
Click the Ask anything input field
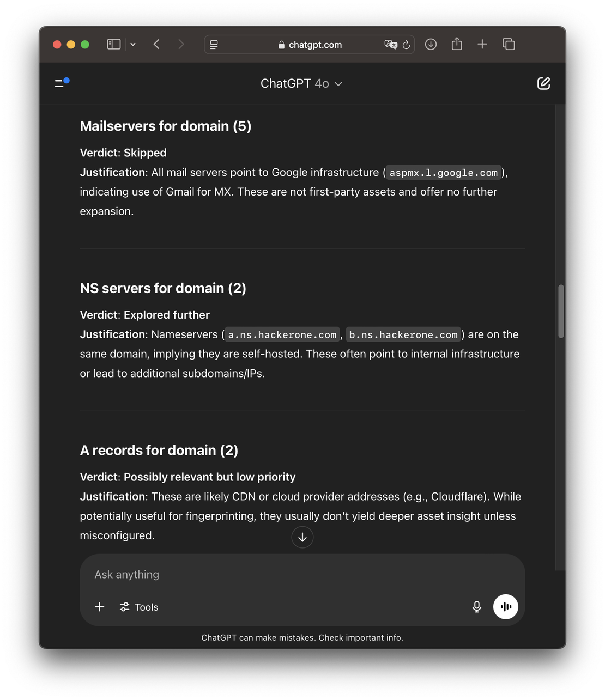point(302,574)
